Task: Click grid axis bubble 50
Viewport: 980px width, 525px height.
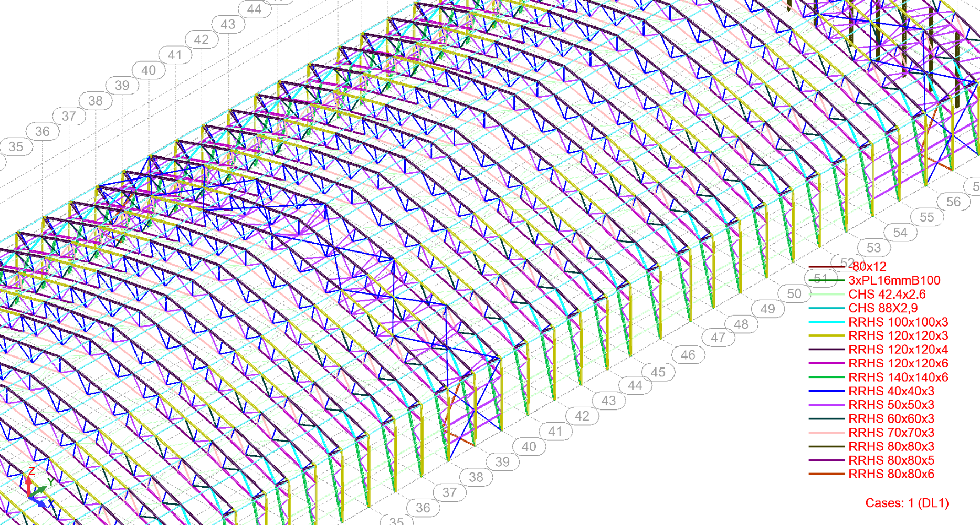Action: pyautogui.click(x=794, y=294)
